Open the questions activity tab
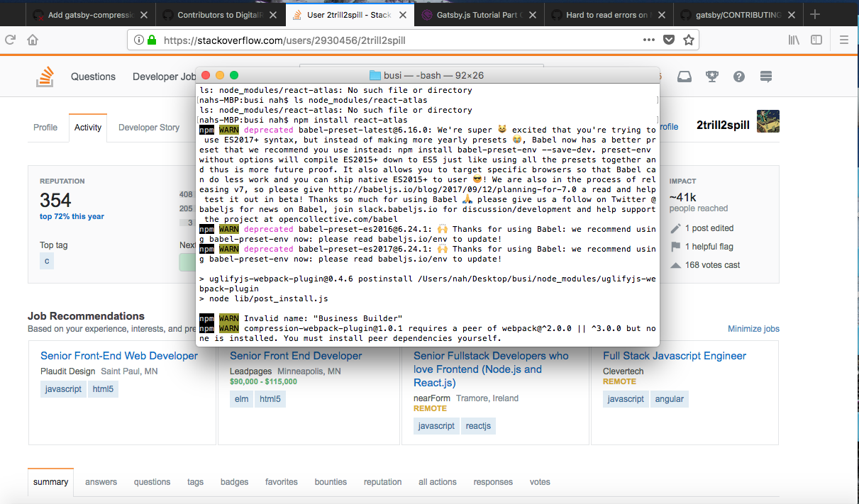Viewport: 859px width, 504px height. 153,482
